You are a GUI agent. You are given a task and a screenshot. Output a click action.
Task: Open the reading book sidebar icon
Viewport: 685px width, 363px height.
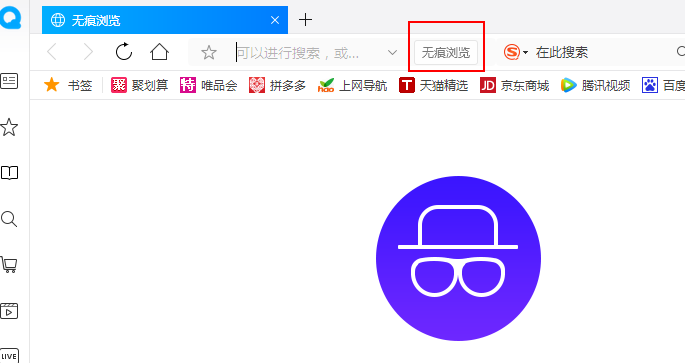click(x=9, y=173)
